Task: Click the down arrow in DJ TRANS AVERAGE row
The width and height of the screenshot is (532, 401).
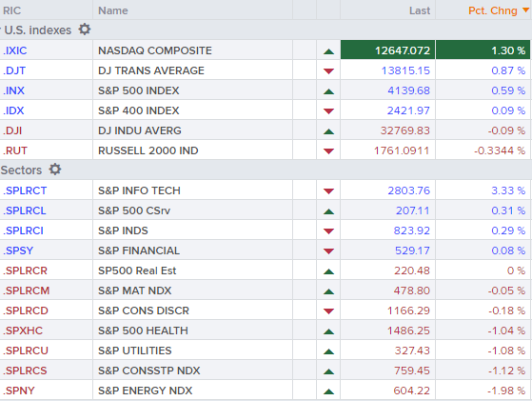Action: (x=328, y=71)
